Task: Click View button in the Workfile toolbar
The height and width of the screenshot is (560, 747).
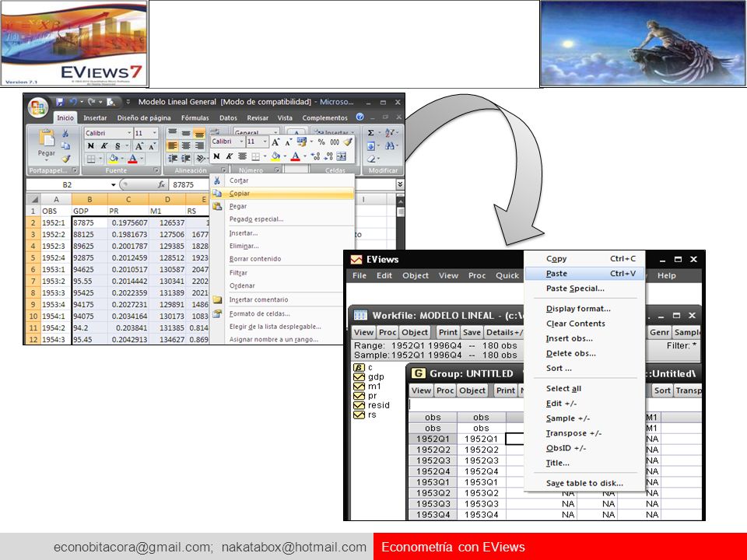Action: [x=363, y=332]
